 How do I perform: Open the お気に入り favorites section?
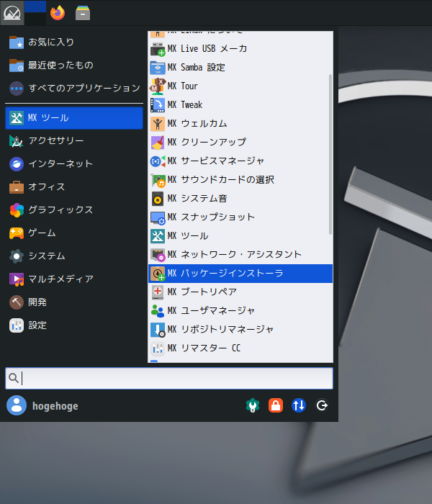pyautogui.click(x=51, y=42)
